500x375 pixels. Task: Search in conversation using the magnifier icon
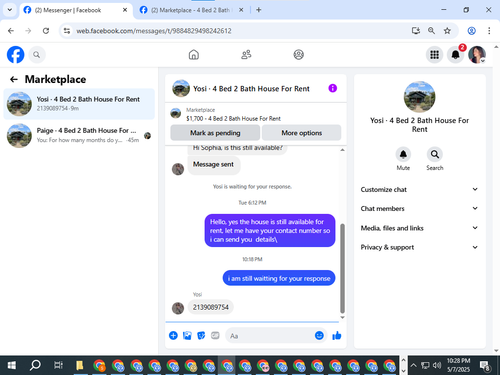(x=435, y=155)
